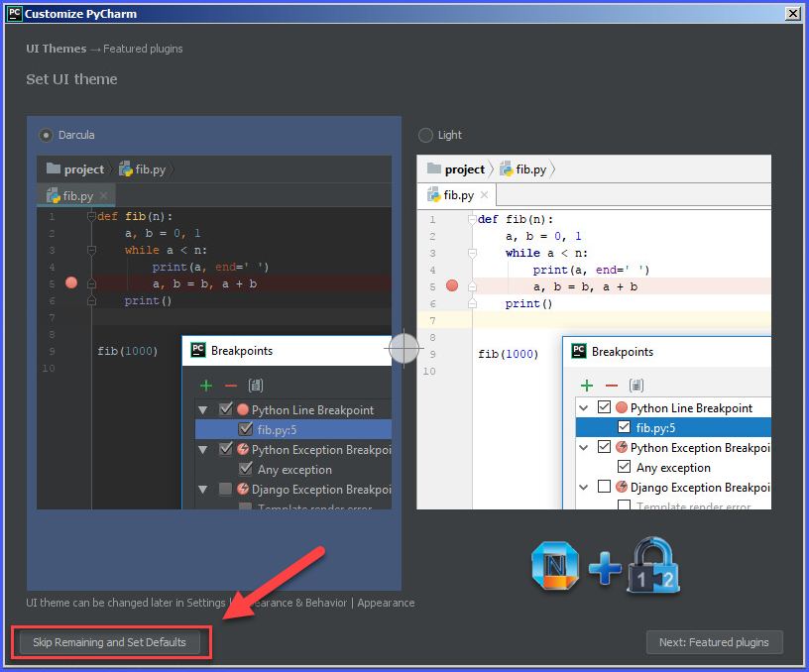Viewport: 809px width, 672px height.
Task: Close the fib.py tab in the Darcula preview
Action: pos(104,195)
